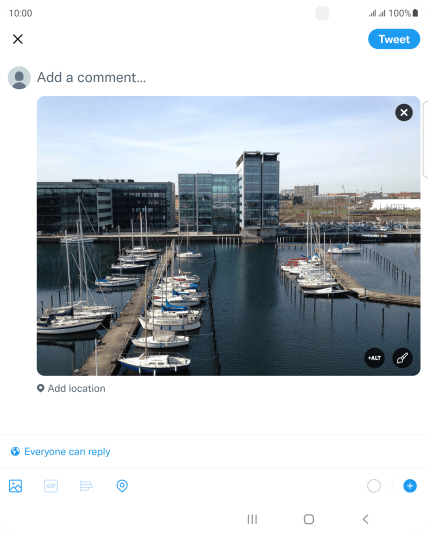Click the location pin beside Add location
The image size is (428, 534).
point(41,389)
